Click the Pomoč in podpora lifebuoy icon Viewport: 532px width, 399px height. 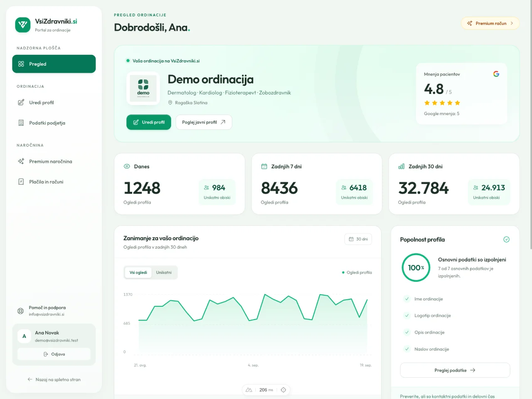pyautogui.click(x=20, y=311)
